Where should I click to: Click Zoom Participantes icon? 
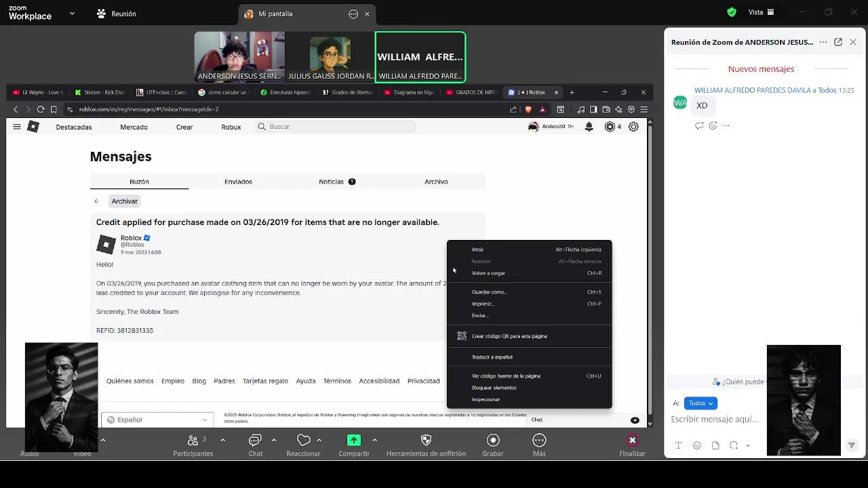pos(193,440)
